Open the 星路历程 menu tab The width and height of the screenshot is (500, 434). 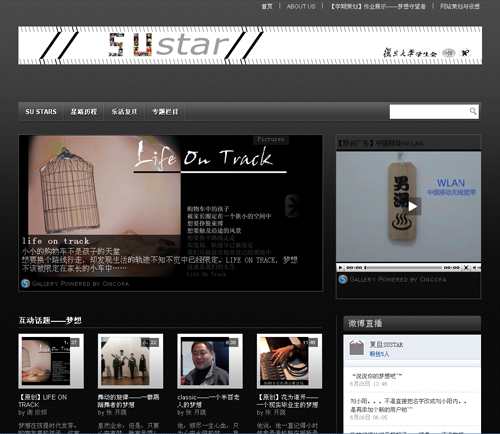click(x=84, y=112)
